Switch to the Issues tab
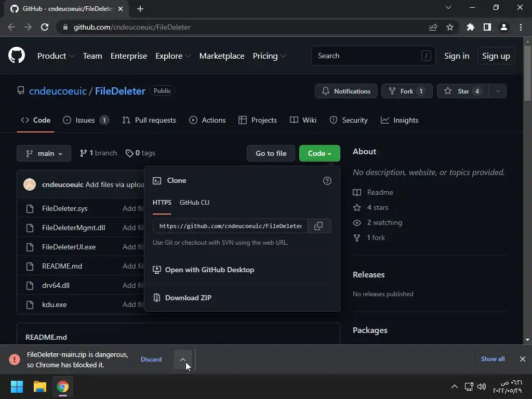Image resolution: width=532 pixels, height=399 pixels. coord(86,120)
